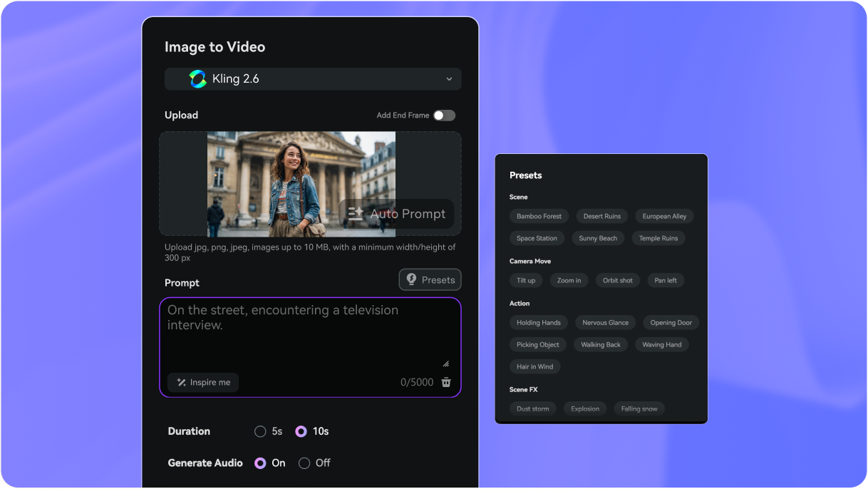Clear the prompt using the trash icon
Image resolution: width=868 pixels, height=489 pixels.
click(x=446, y=382)
